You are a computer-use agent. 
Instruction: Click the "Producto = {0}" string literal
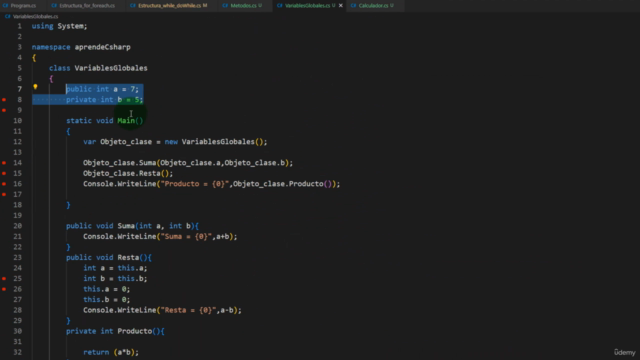195,184
